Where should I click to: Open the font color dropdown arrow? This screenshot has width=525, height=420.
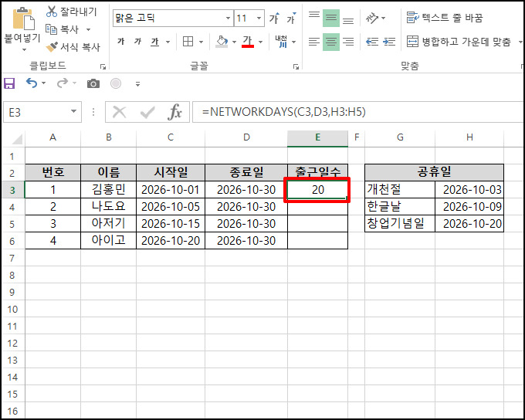pos(260,42)
